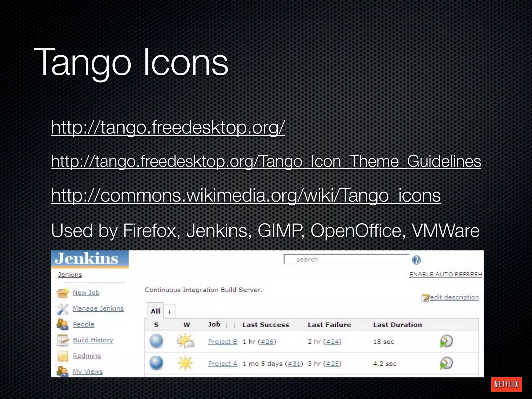The width and height of the screenshot is (532, 399).
Task: Sort by W weather column
Action: (187, 325)
